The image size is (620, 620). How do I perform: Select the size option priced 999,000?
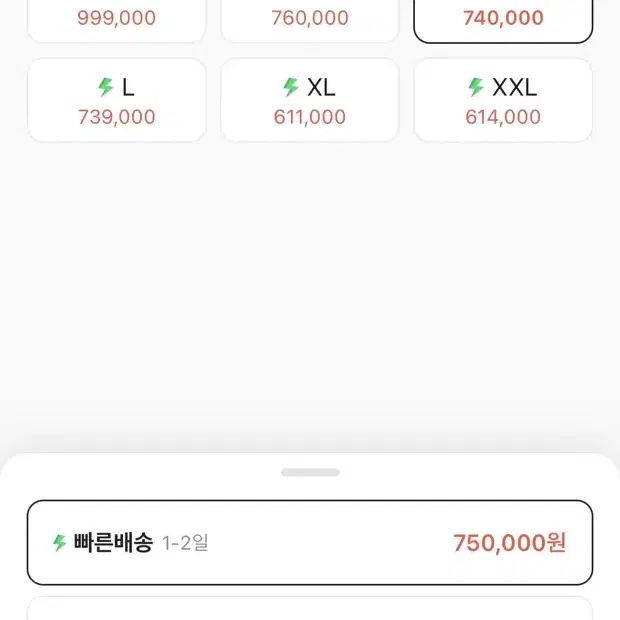[x=117, y=20]
